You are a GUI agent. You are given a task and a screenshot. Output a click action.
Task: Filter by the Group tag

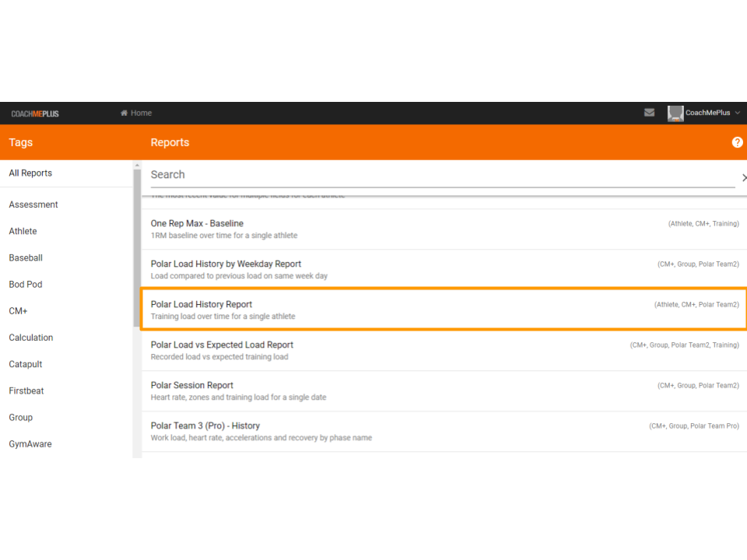[21, 418]
